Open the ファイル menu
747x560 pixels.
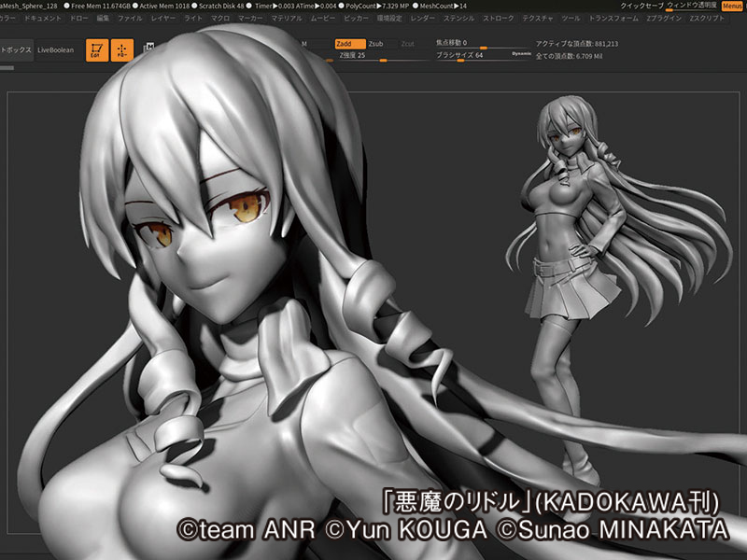[130, 19]
